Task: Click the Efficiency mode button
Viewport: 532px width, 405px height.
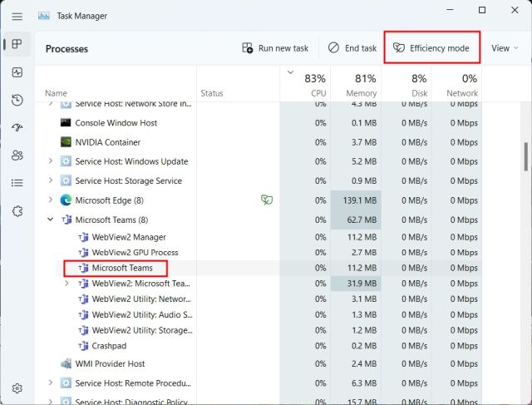Action: (431, 48)
